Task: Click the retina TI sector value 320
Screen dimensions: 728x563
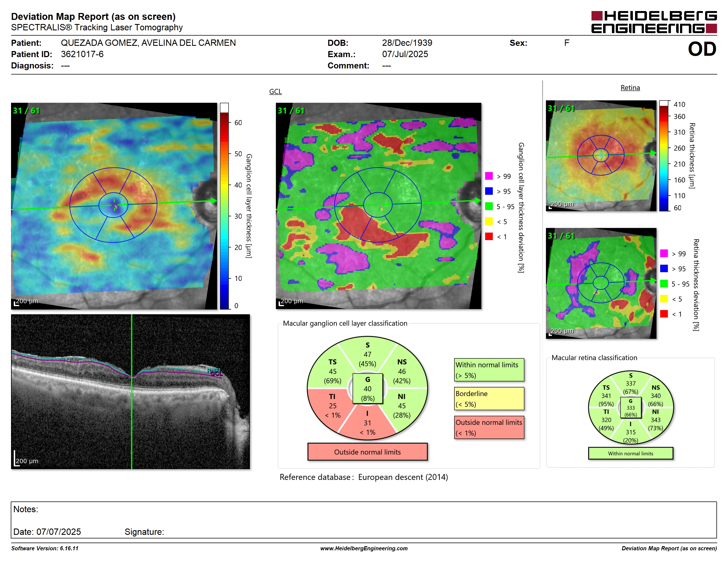Action: (606, 420)
